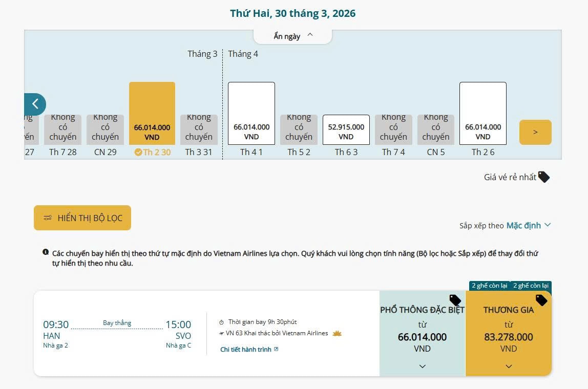Click external link icon beside Chi tiết hành trình

point(277,350)
